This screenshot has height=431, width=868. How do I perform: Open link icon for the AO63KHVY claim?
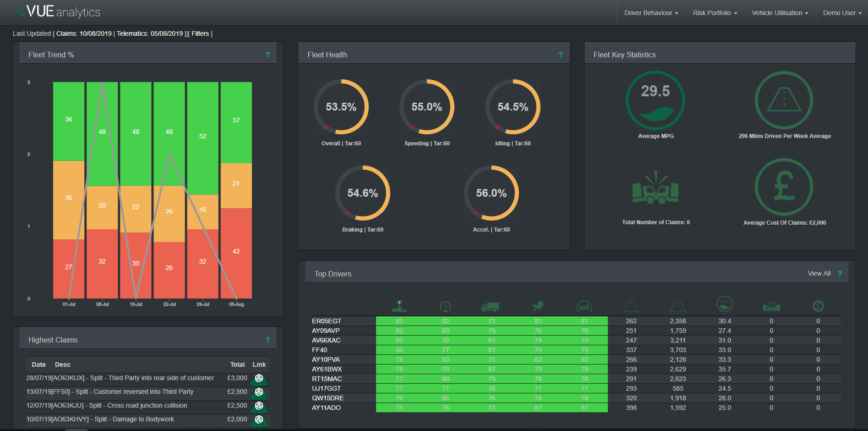click(259, 420)
